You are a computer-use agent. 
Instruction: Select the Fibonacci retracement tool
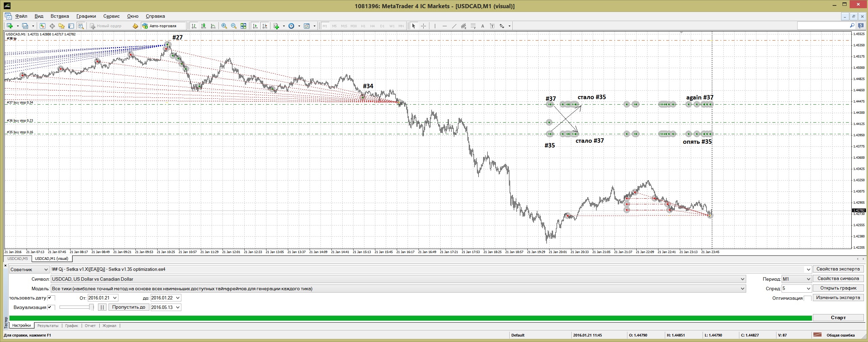[473, 26]
